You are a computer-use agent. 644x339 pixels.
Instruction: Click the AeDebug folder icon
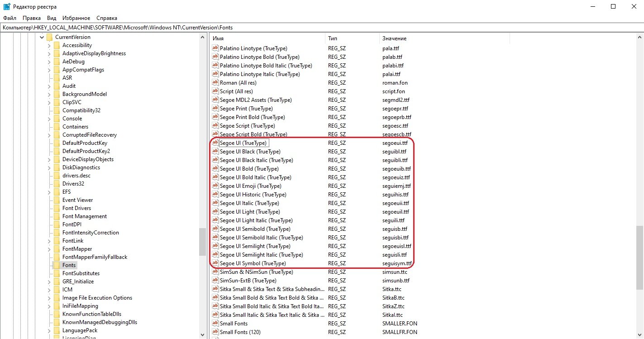[57, 62]
